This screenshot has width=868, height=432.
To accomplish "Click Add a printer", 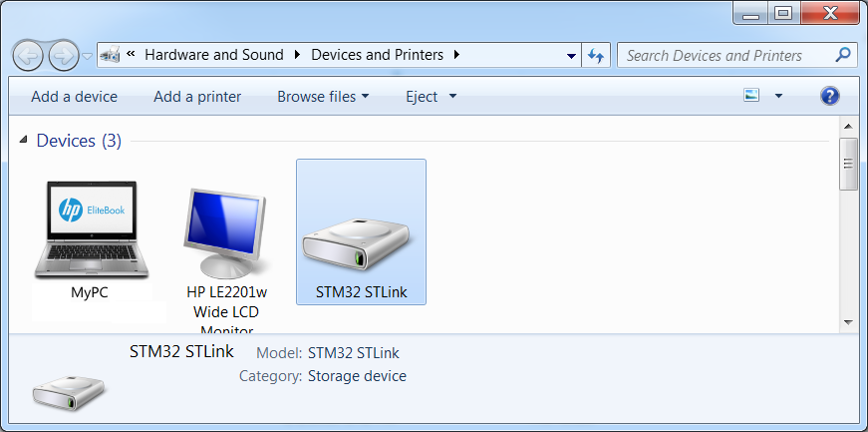I will 197,97.
